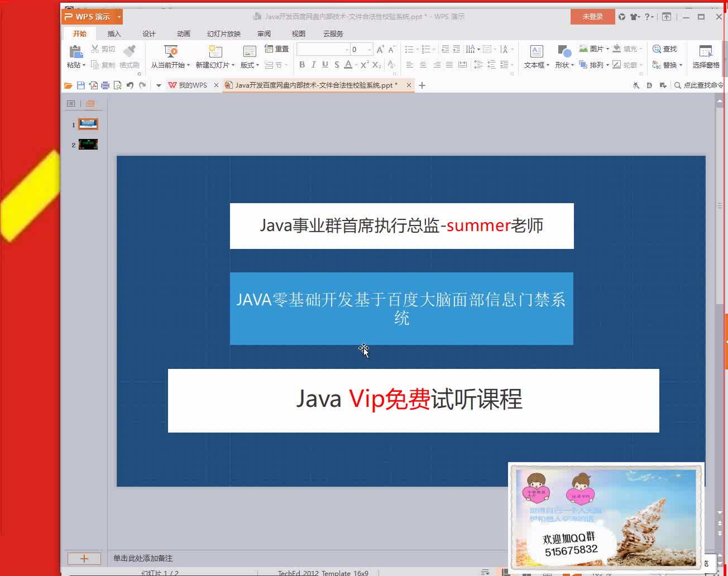Click the numbered list icon
Image resolution: width=728 pixels, height=576 pixels.
coord(426,49)
